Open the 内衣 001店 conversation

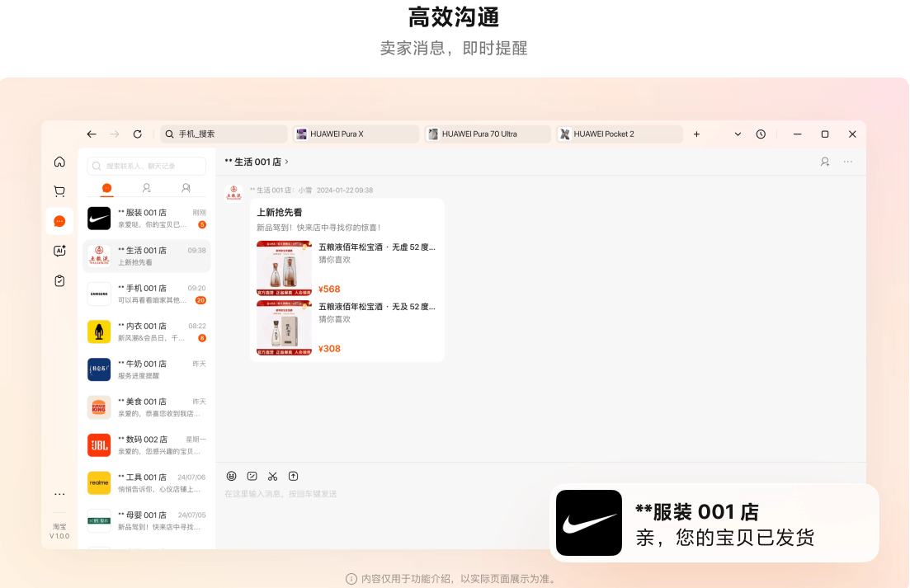(x=147, y=332)
